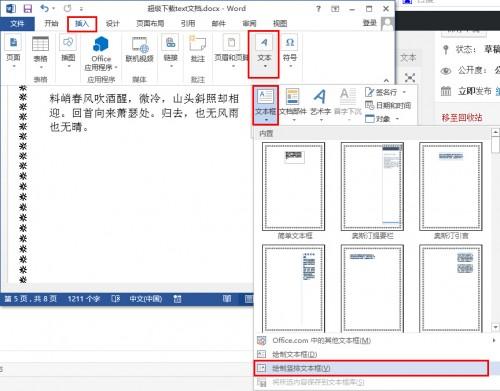Open the 视图 View tab

click(280, 23)
